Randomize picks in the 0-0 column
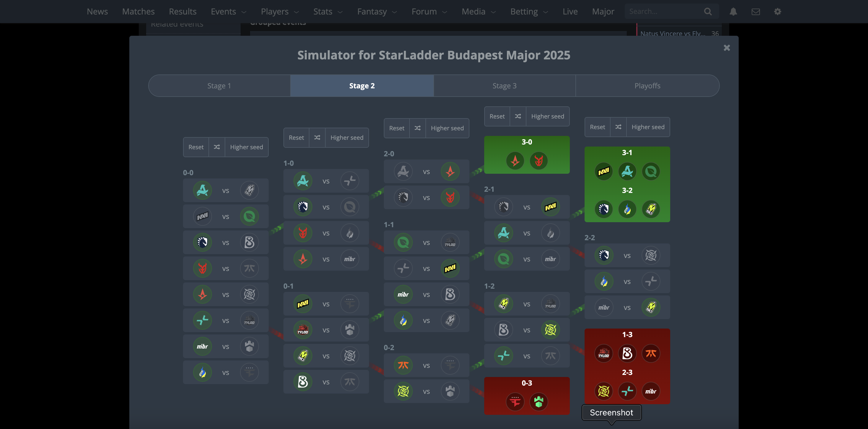Viewport: 868px width, 429px height. tap(217, 147)
